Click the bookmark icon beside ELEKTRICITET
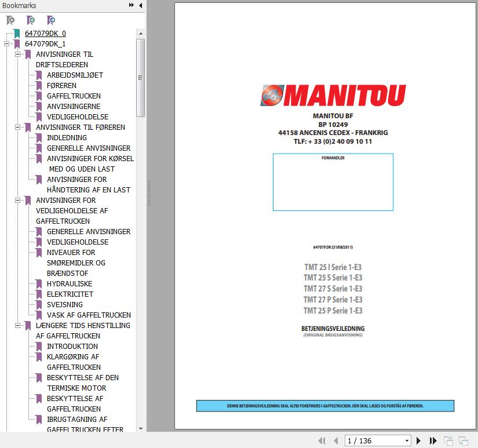 coord(39,294)
